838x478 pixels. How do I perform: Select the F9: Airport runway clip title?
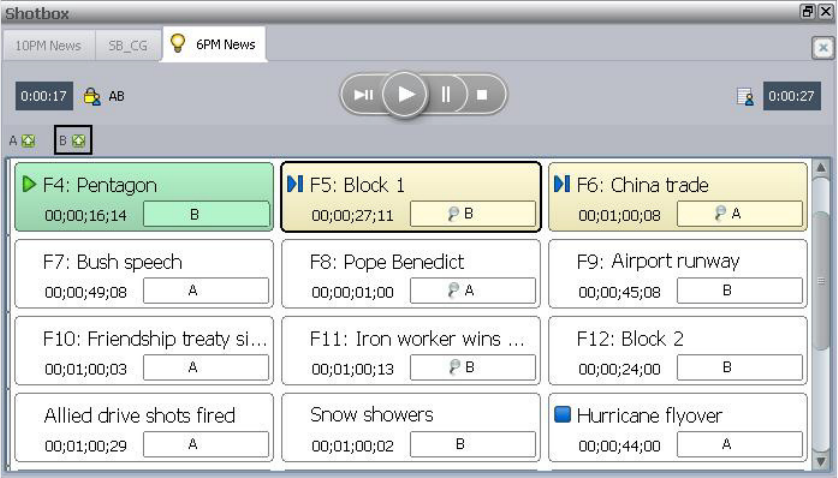(x=658, y=262)
